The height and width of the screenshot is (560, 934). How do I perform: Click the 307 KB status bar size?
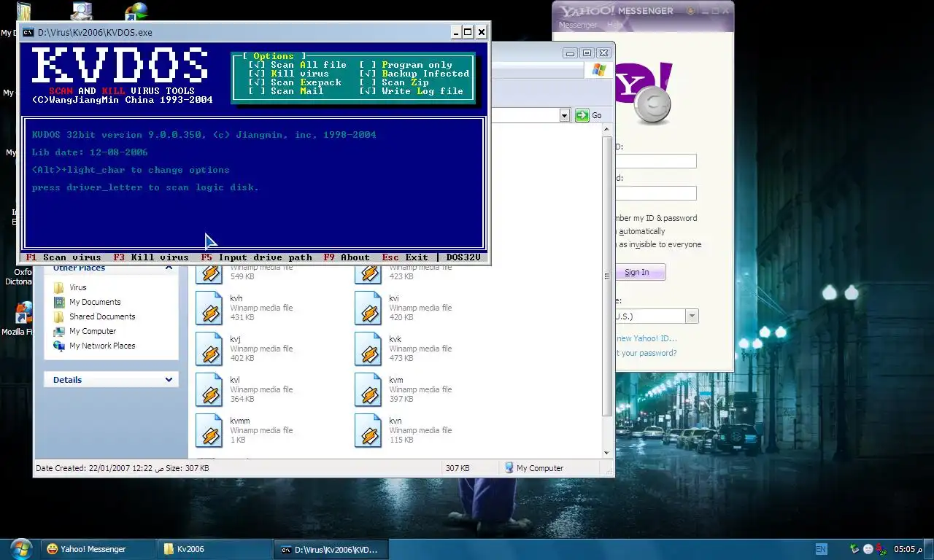(x=458, y=468)
